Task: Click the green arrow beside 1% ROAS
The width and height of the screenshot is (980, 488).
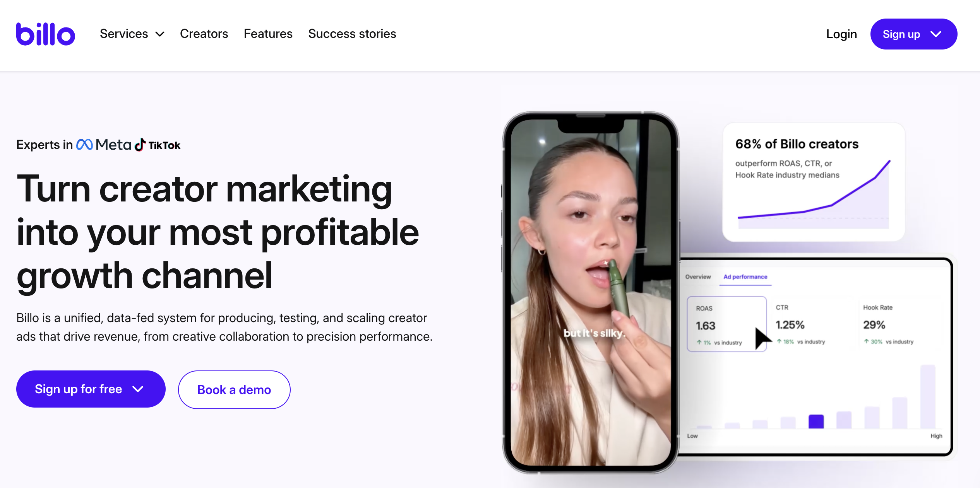Action: [x=699, y=342]
